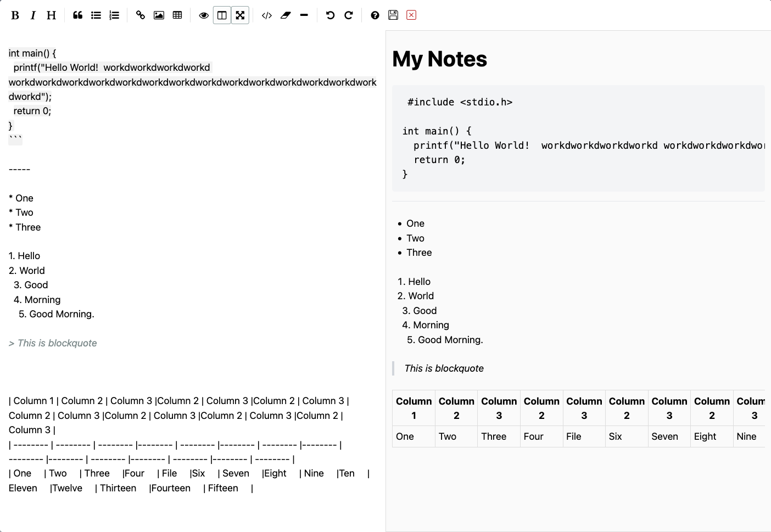Toggle the preview eye icon
Screen dimensions: 771x532
204,15
